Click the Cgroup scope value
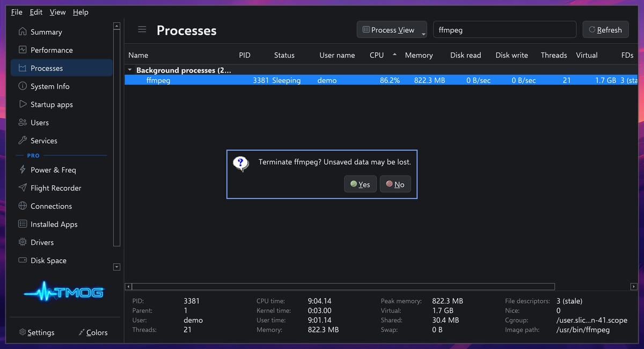 tap(591, 320)
